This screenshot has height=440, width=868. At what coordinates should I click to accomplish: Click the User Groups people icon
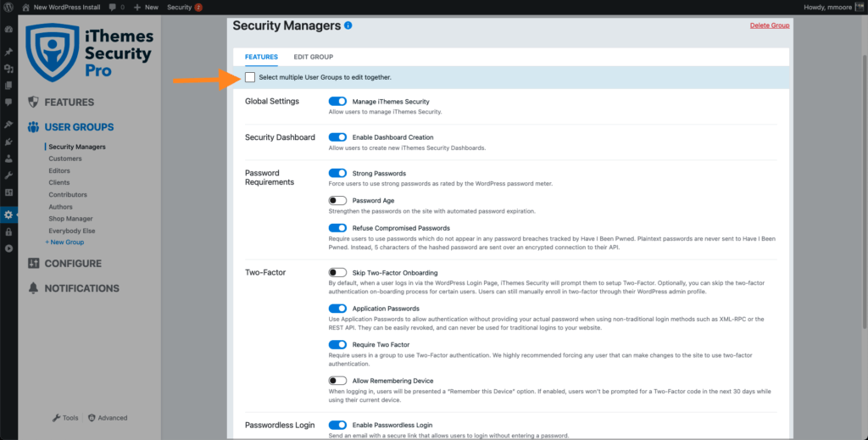(x=33, y=126)
